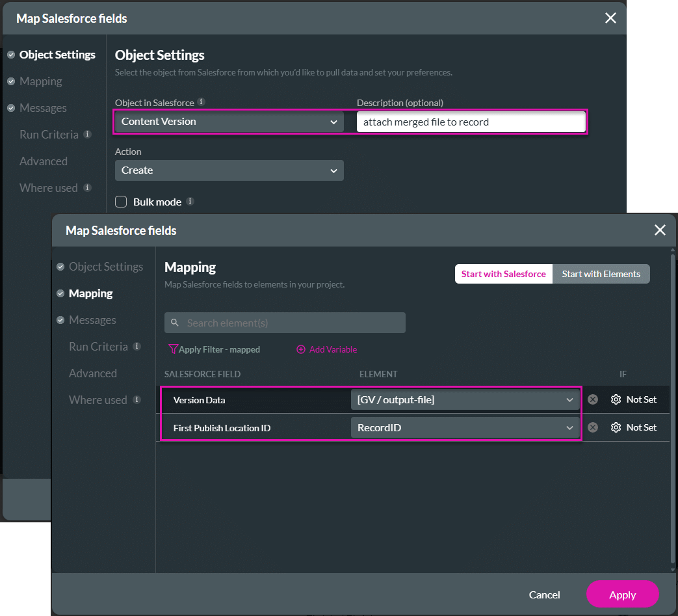Click Run Criteria info icon in back window
This screenshot has width=678, height=616.
(87, 134)
